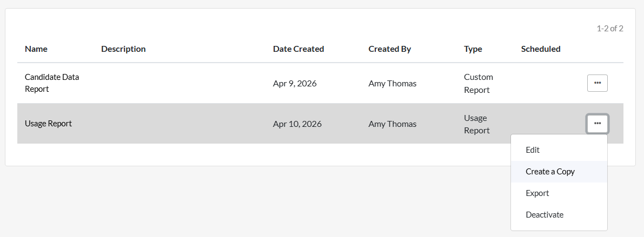Sort reports by Type column header
The image size is (644, 237).
[473, 49]
